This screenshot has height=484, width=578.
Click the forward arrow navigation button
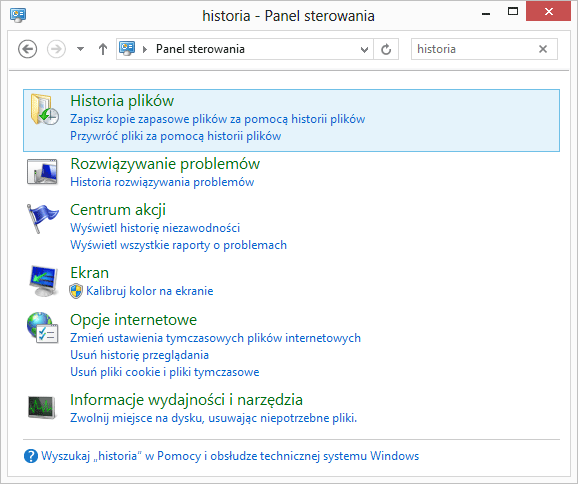56,49
